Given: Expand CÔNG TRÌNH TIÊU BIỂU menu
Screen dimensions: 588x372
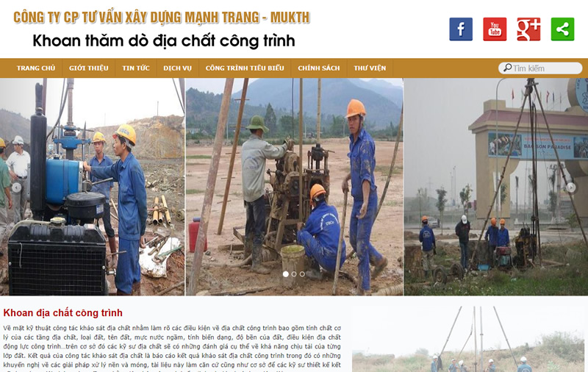Looking at the screenshot, I should (245, 68).
